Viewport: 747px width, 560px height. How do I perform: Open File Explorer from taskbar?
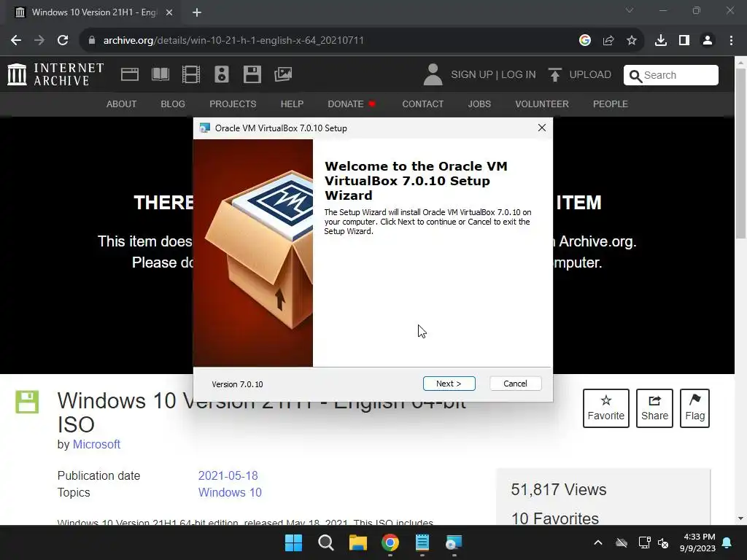point(357,542)
